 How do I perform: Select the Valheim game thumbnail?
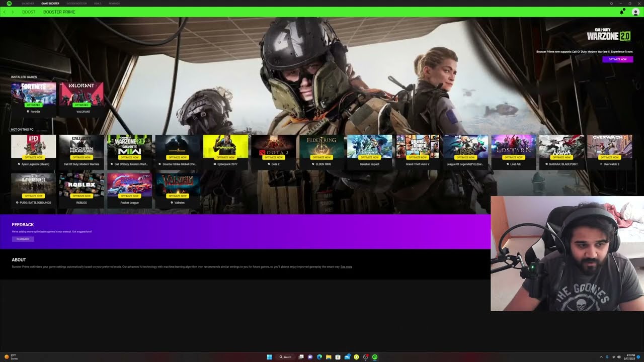(x=178, y=184)
